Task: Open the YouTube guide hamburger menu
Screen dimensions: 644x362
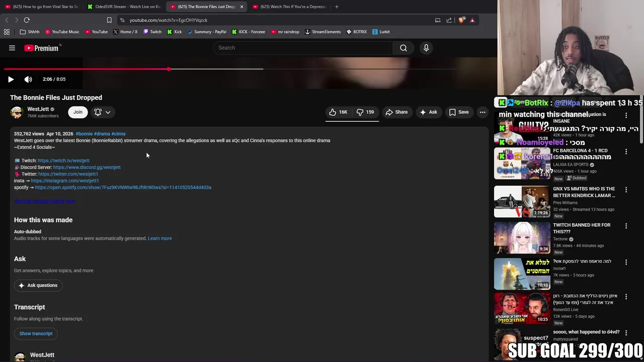Action: [12, 48]
